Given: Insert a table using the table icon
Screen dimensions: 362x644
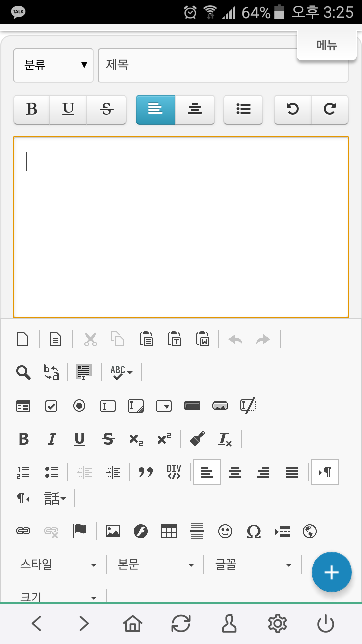Looking at the screenshot, I should pyautogui.click(x=169, y=531).
